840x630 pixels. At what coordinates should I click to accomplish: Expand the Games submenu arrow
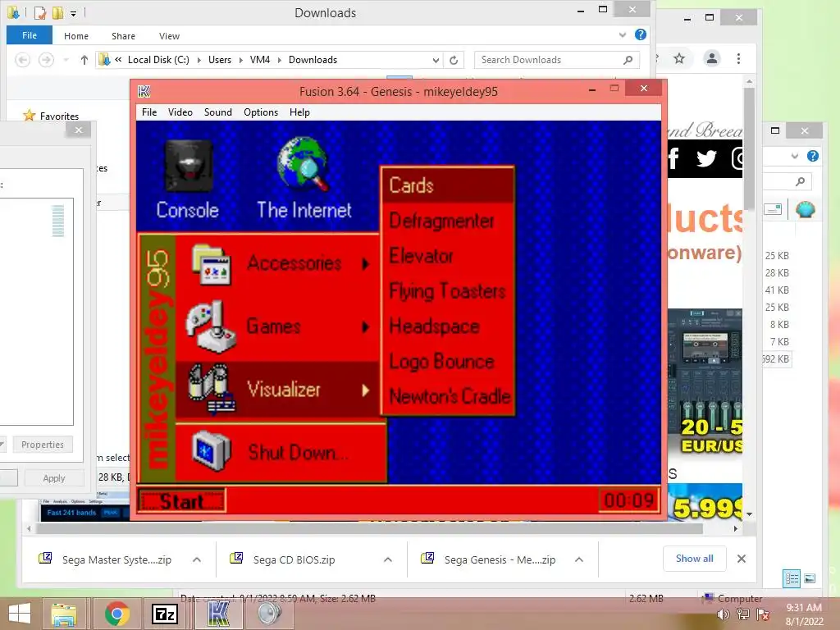[365, 326]
